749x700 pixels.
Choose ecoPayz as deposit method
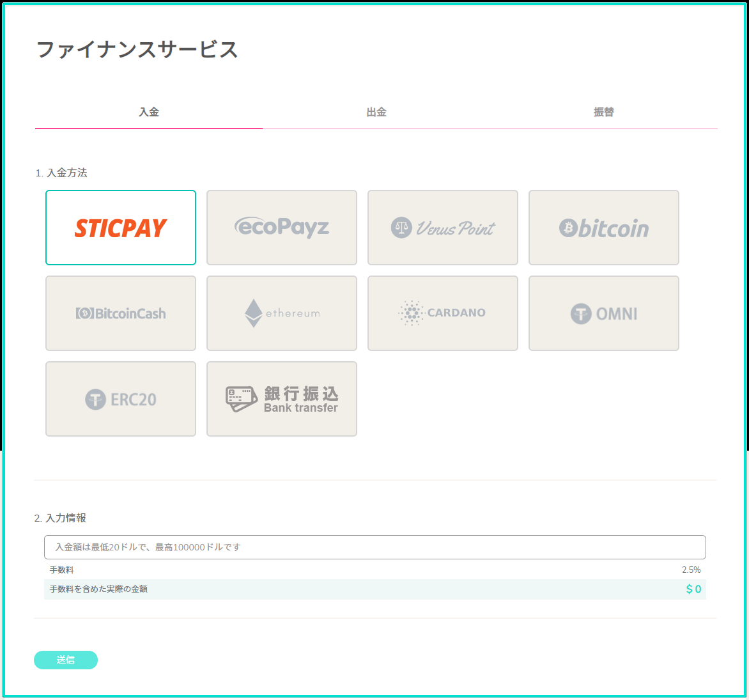(282, 228)
